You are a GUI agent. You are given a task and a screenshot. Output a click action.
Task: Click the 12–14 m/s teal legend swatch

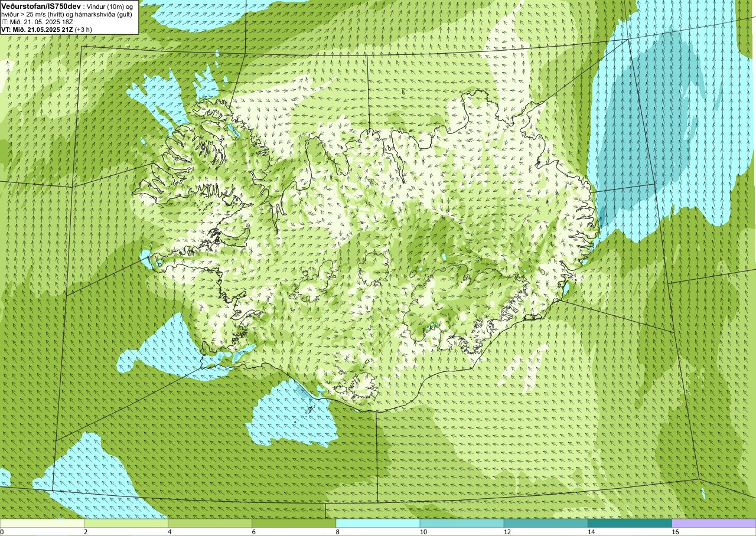[546, 523]
